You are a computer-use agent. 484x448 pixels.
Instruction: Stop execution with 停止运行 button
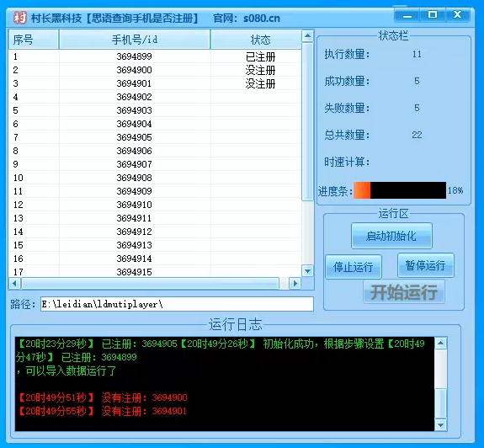coord(354,267)
